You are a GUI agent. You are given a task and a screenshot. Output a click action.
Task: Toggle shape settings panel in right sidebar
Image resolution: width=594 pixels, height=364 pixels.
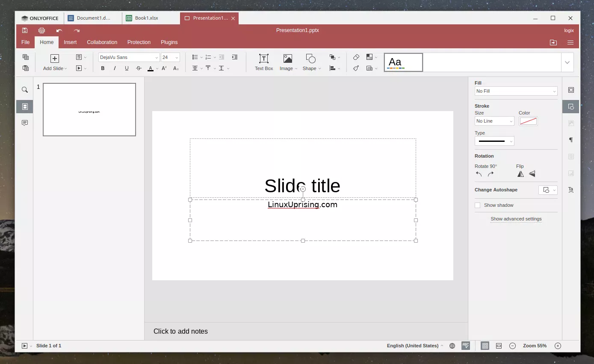571,107
